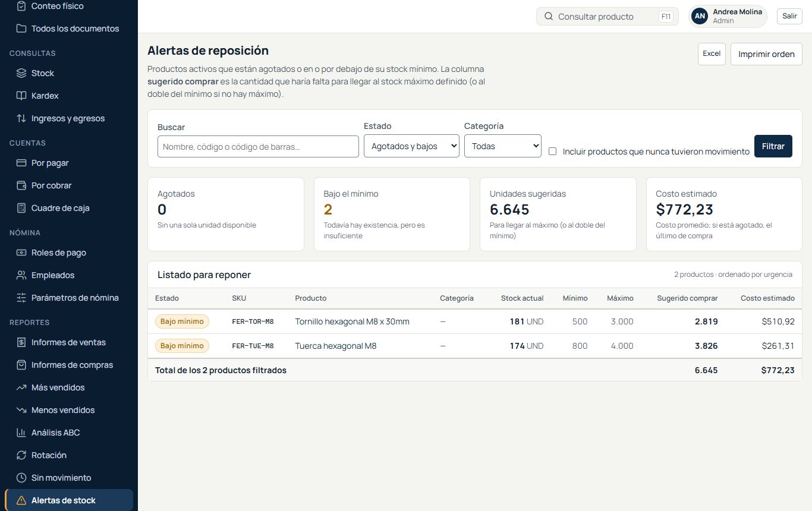Enable Incluir productos que nunca tuvieron movimiento checkbox
Viewport: 812px width, 511px height.
[552, 152]
